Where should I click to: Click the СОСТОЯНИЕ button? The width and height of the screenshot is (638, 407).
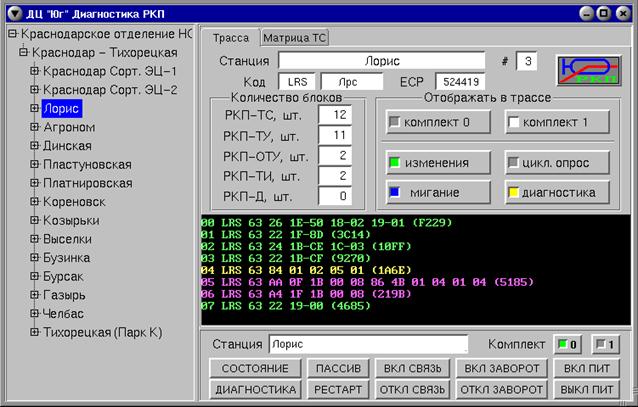pyautogui.click(x=255, y=368)
